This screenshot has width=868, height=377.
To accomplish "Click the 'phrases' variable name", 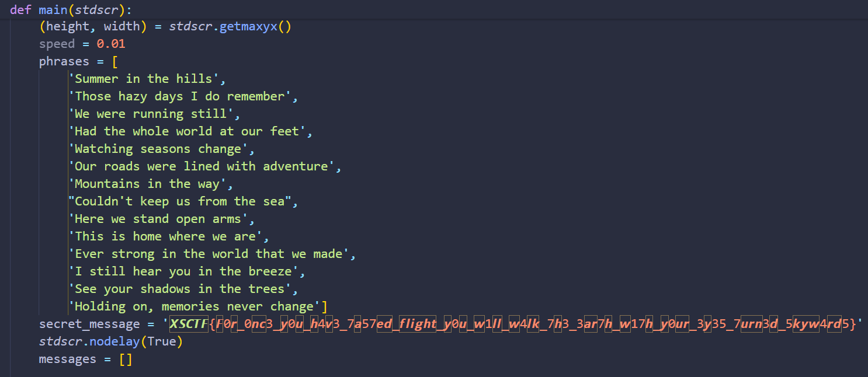I will [x=64, y=61].
